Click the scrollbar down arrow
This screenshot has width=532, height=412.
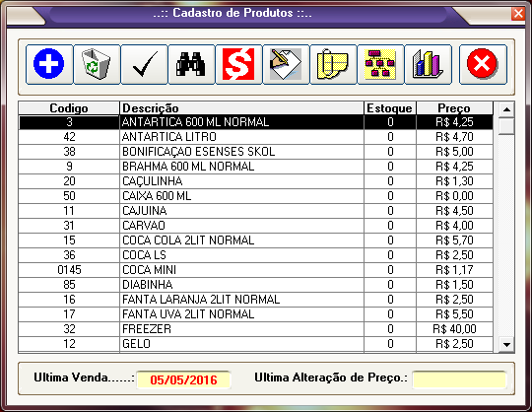coord(507,345)
